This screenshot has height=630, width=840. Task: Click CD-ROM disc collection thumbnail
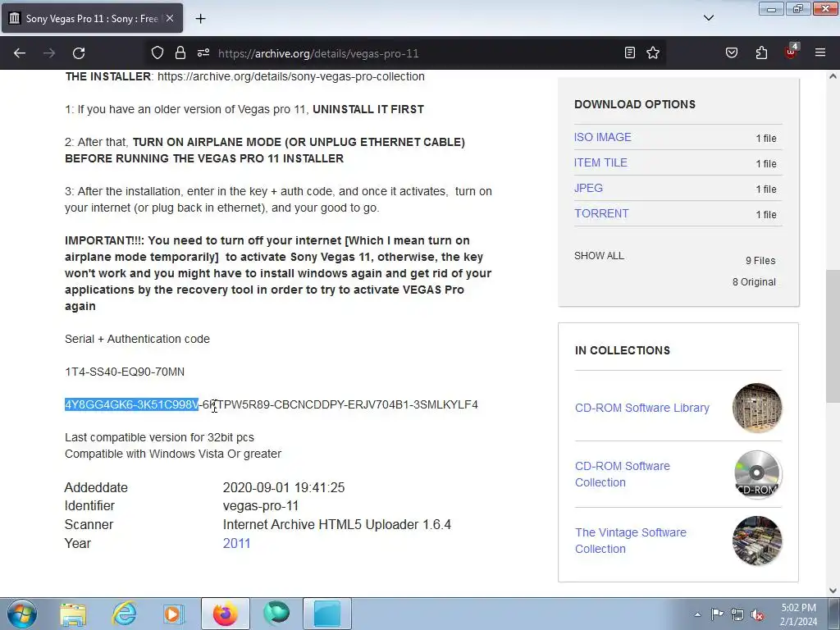[757, 474]
